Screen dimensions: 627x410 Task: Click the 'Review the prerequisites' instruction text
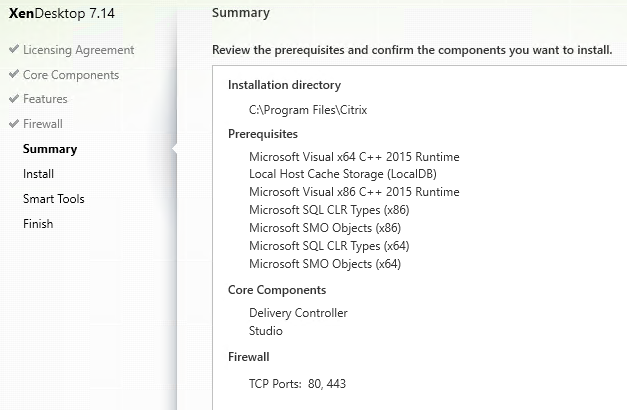(412, 50)
